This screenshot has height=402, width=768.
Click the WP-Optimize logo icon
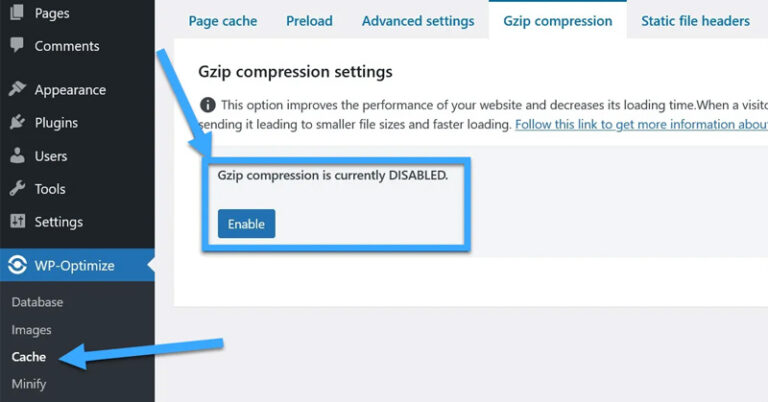click(x=17, y=265)
